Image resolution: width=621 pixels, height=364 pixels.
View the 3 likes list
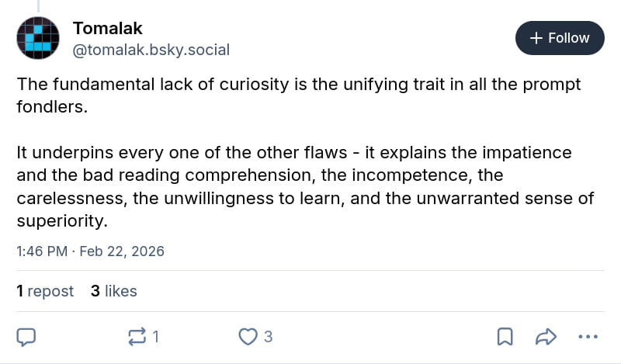pyautogui.click(x=113, y=291)
